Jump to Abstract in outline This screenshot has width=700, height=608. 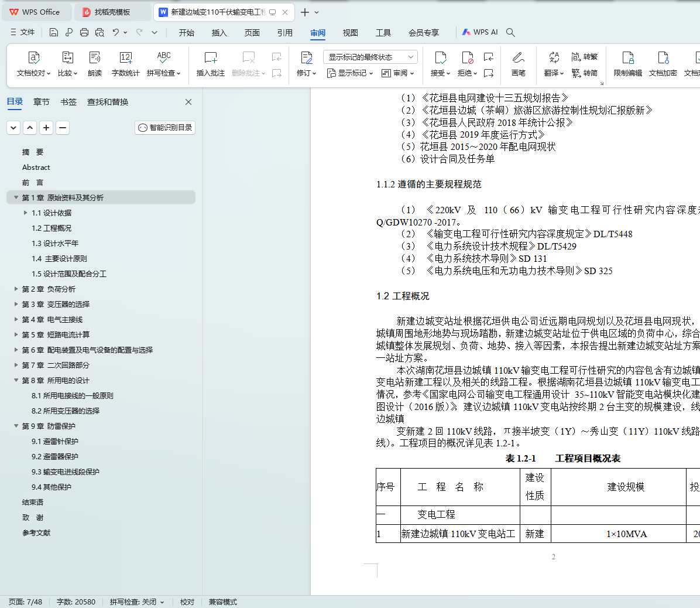click(x=36, y=167)
